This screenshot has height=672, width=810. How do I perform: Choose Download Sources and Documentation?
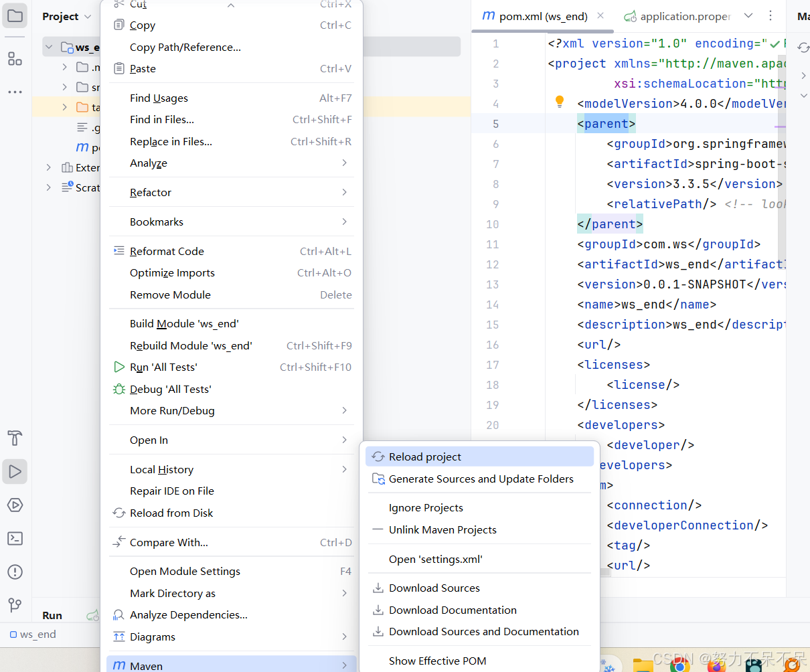(x=483, y=631)
